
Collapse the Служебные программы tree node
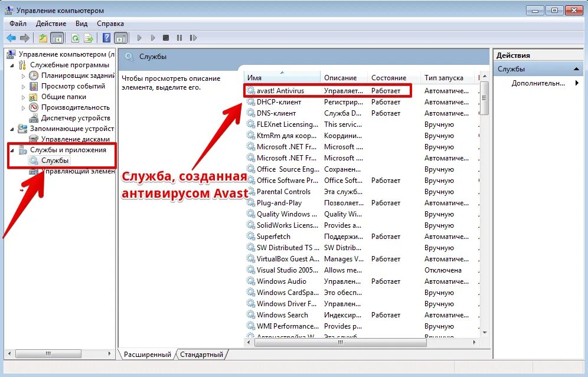(12, 65)
